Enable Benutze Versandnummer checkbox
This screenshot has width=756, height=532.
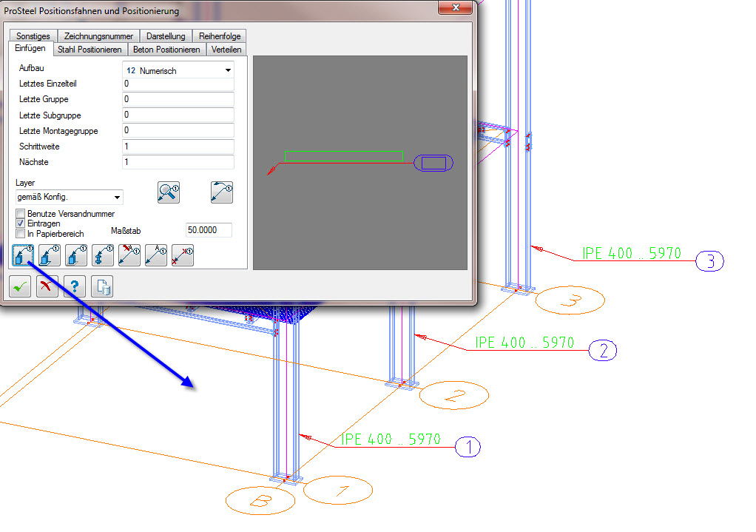pos(20,213)
